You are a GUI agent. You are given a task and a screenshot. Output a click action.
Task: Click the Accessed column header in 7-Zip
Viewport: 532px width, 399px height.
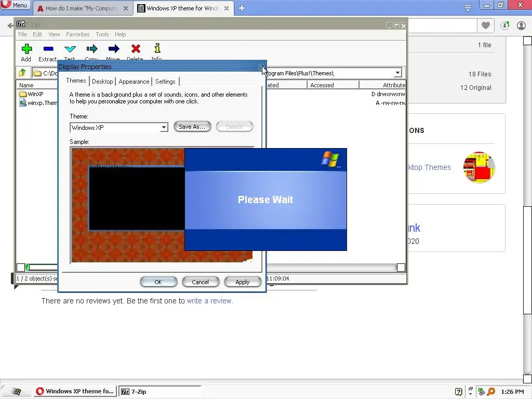point(332,85)
